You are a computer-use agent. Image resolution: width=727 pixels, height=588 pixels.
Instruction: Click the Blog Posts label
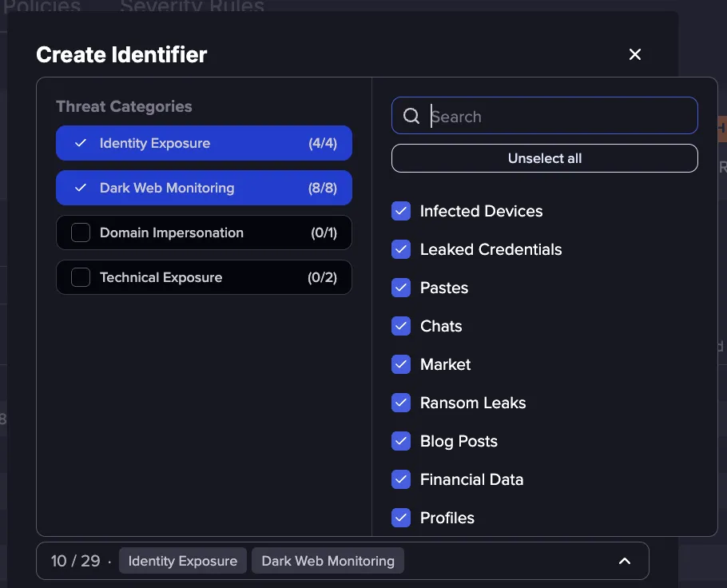click(459, 441)
